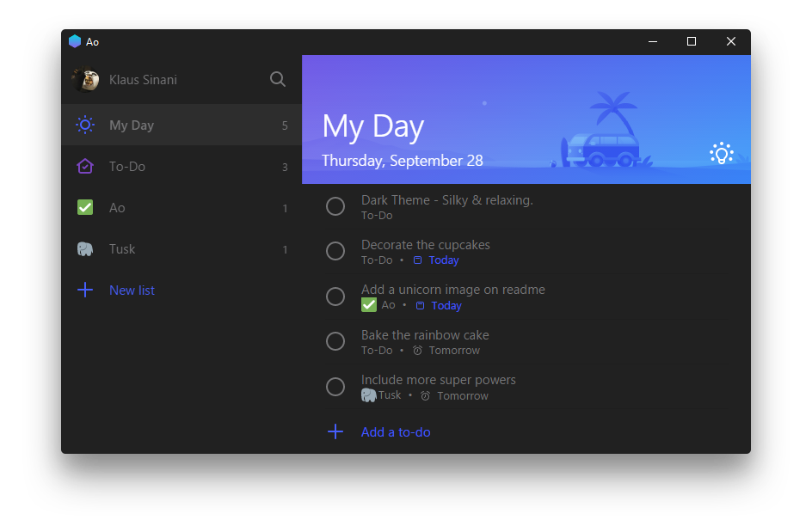Viewport: 812px width, 526px height.
Task: Click Klaus Sinani account name
Action: coord(143,80)
